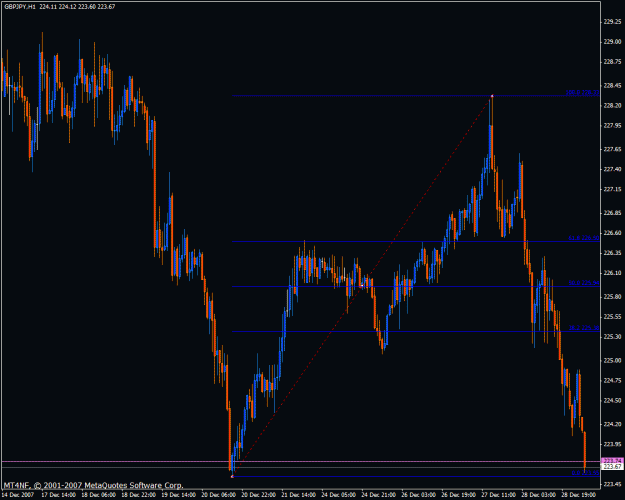Screen dimensions: 625x500
Task: Click the 24 Dec 21:00 time axis label
Action: point(379,495)
